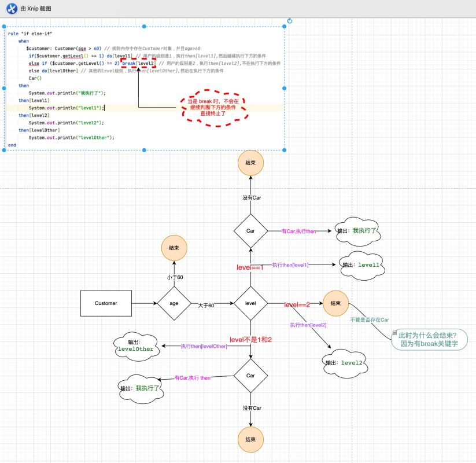Click the label level不是1和2
Viewport: 476px width, 463px height.
(250, 340)
